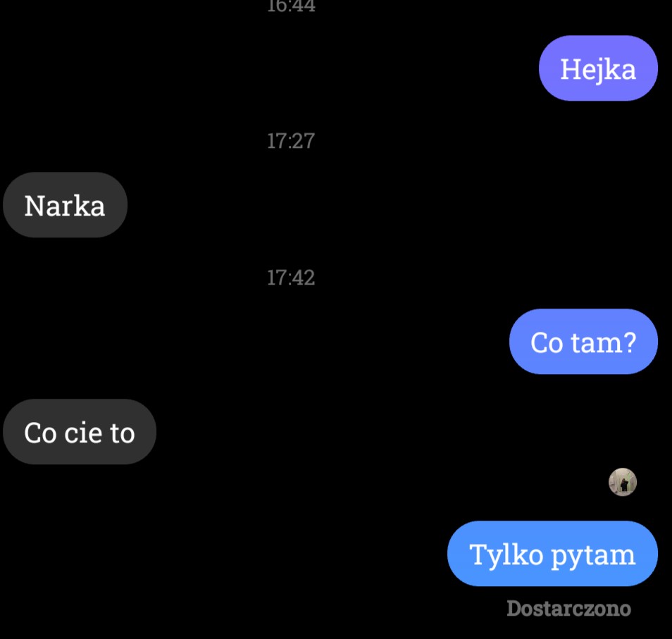Screen dimensions: 672x639
Task: Tap the 17:42 timestamp
Action: click(x=291, y=278)
